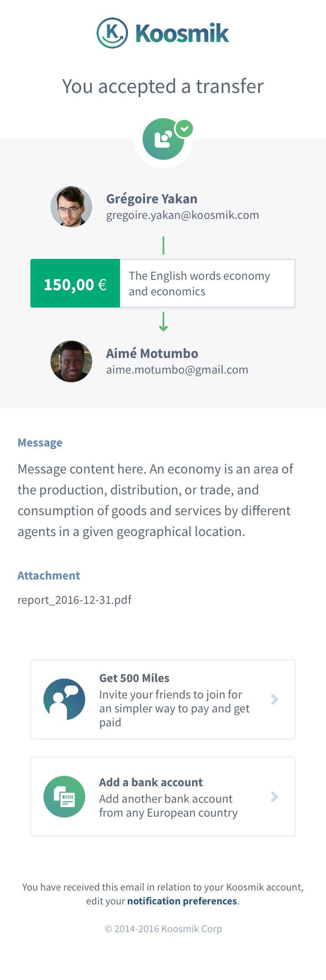The height and width of the screenshot is (980, 326).
Task: Click the transfer accepted hand icon
Action: (163, 139)
